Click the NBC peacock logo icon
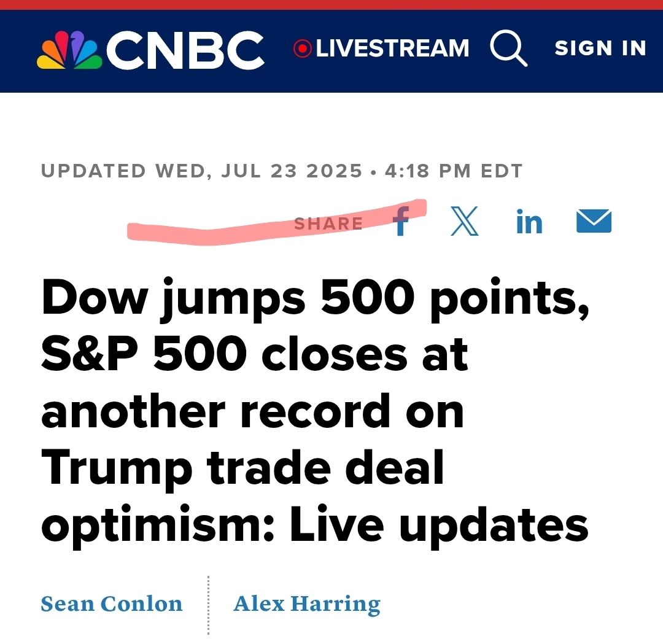Image resolution: width=663 pixels, height=644 pixels. pyautogui.click(x=69, y=50)
